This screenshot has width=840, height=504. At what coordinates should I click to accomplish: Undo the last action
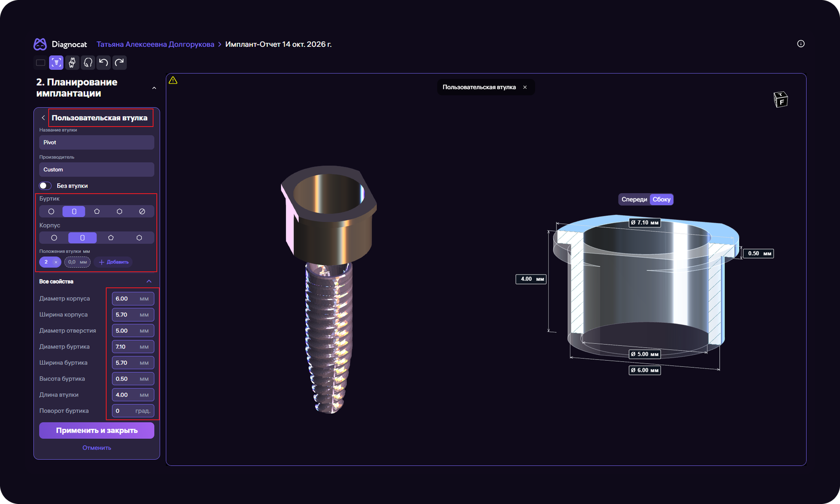[103, 62]
